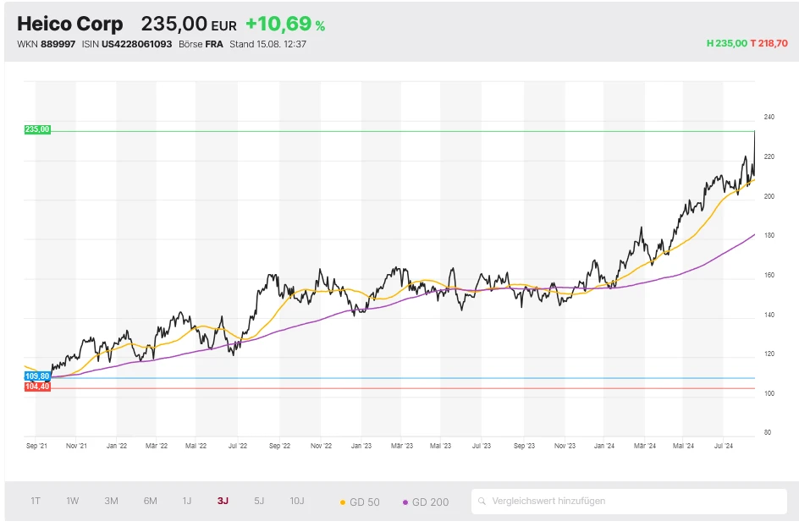The height and width of the screenshot is (532, 799).
Task: Select the active 3J time range
Action: (223, 501)
